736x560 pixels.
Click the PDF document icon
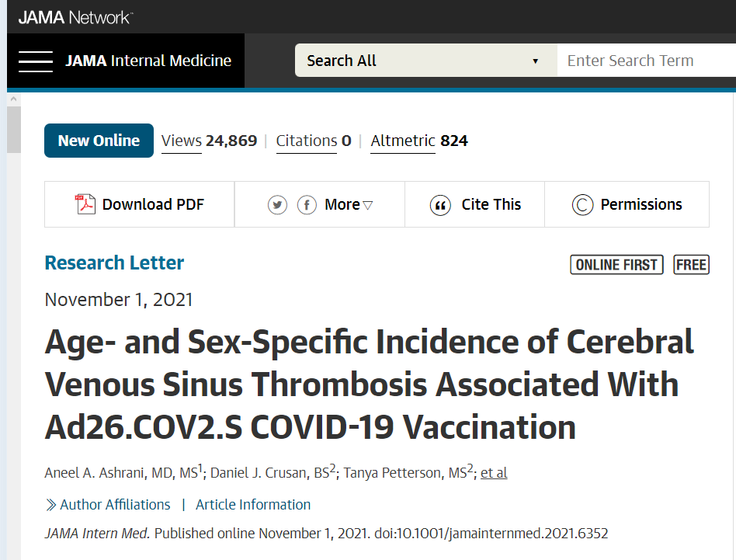85,204
